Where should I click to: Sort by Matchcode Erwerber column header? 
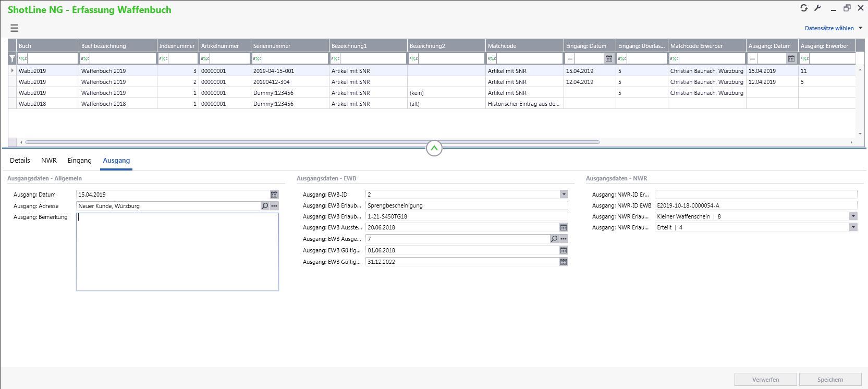tap(707, 46)
